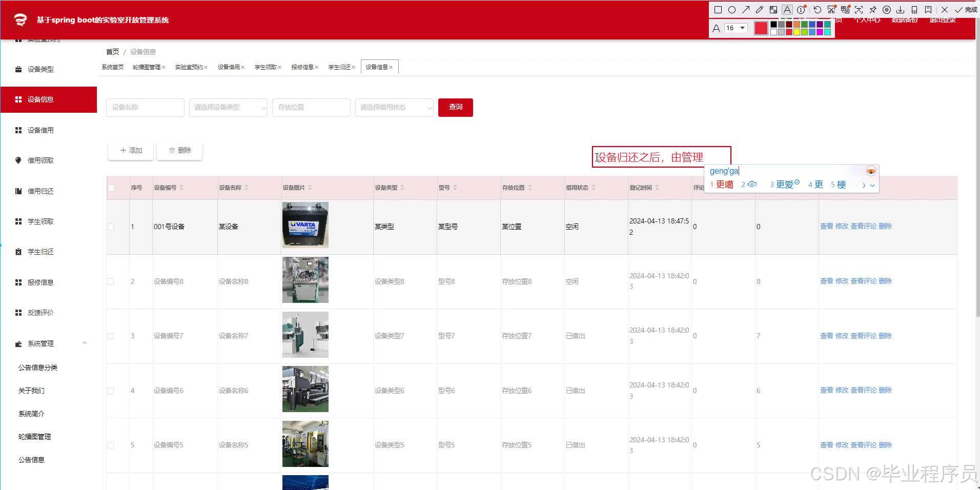Save the screenshot with download icon
Image resolution: width=980 pixels, height=490 pixels.
[x=901, y=10]
